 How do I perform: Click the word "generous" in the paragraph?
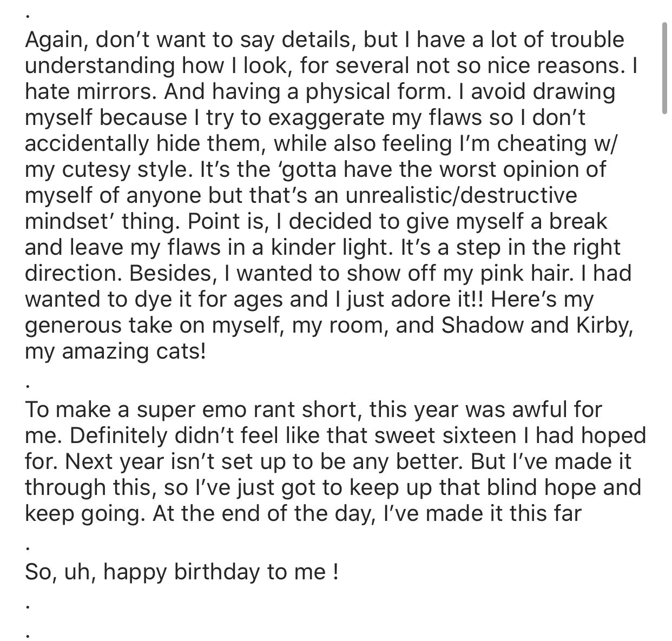[74, 325]
